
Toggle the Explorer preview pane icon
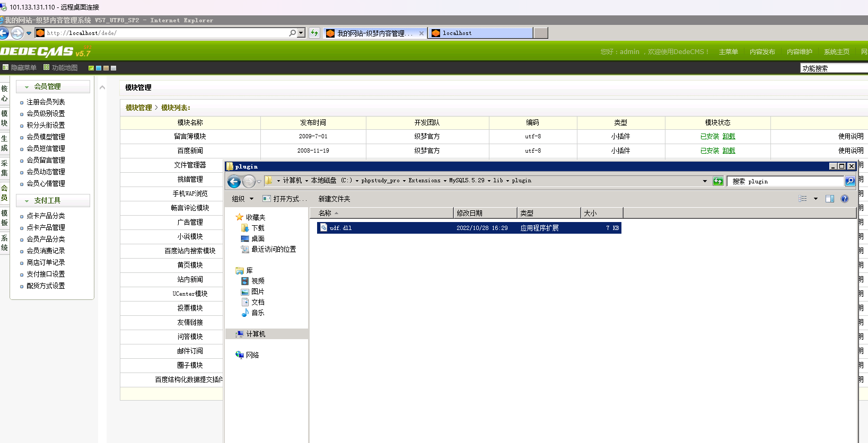click(x=830, y=199)
